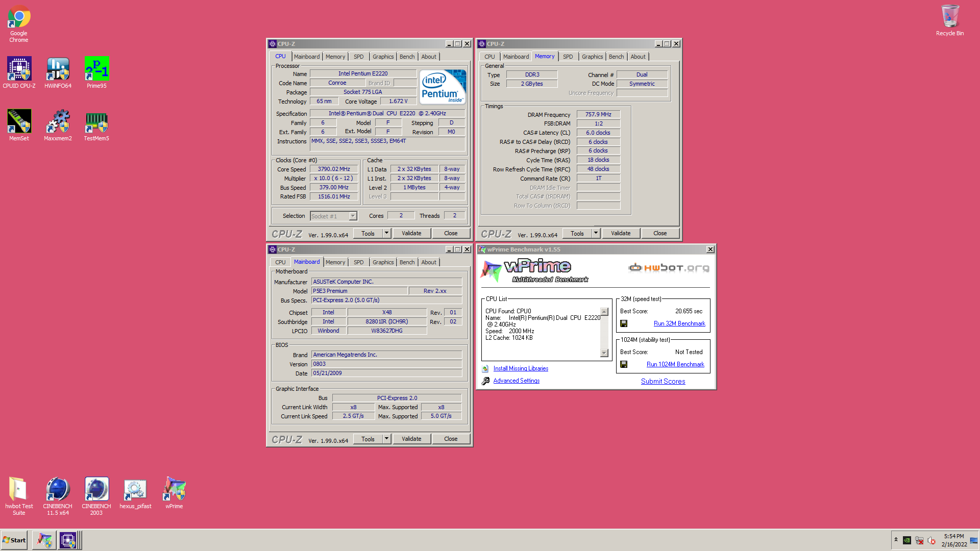The image size is (980, 551).
Task: Click Install Missing Libraries icon
Action: [485, 368]
